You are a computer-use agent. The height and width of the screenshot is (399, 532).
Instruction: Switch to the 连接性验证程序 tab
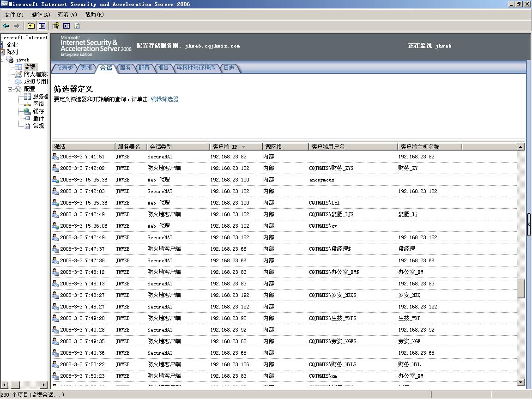(x=196, y=68)
